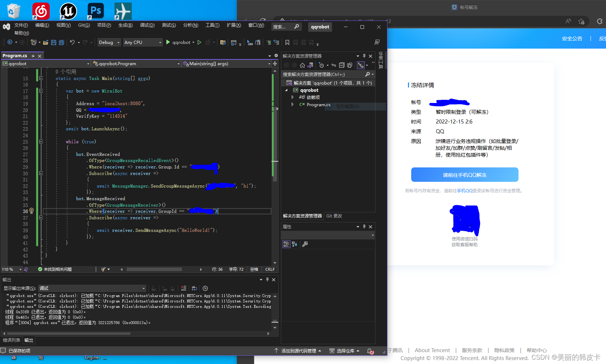Navigate backward with the blue arrow icon
This screenshot has width=606, height=364.
pos(10,42)
